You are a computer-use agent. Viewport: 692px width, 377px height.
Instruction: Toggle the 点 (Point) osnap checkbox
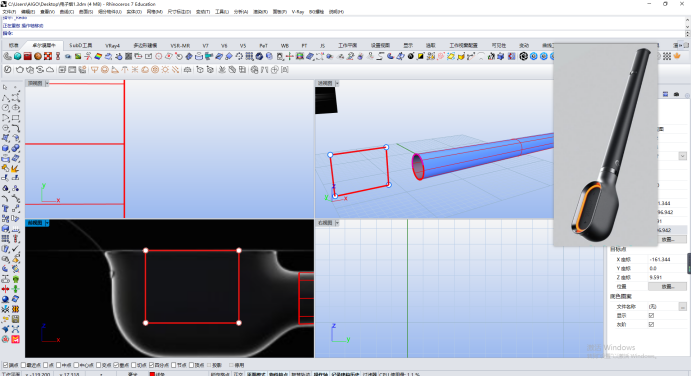coord(45,366)
